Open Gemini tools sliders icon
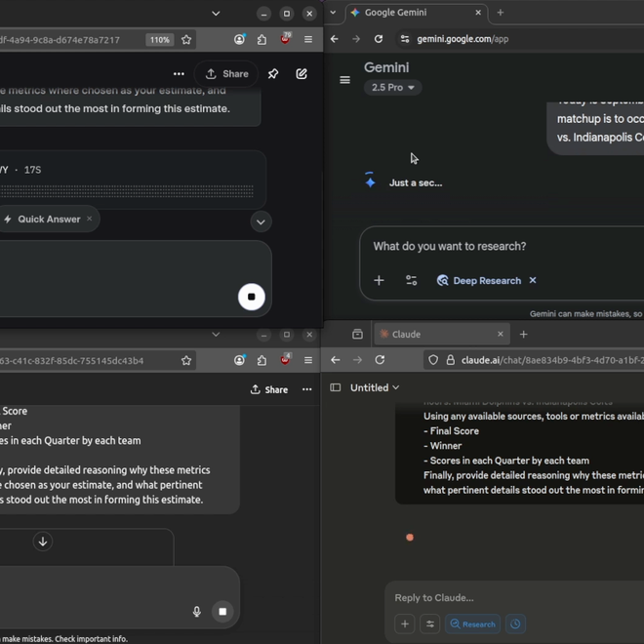 [411, 280]
